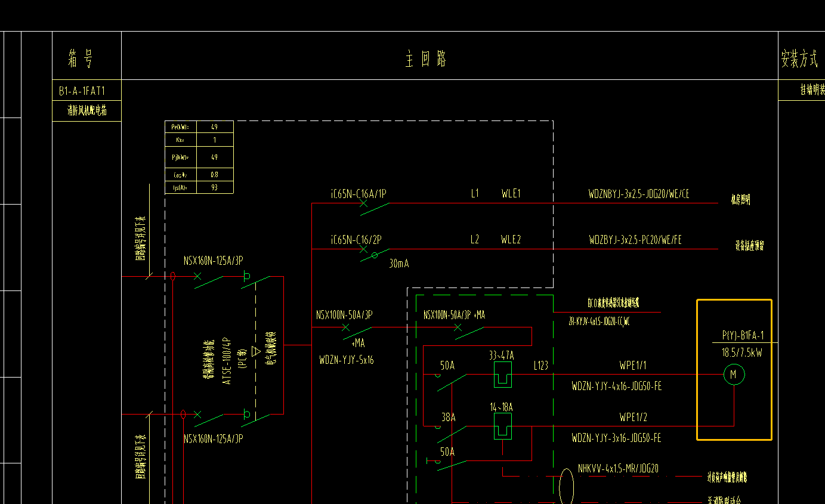825x504 pixels.
Task: Click cable spec WDZNBYJ-3x2.5-JDG20/WE/CE
Action: pyautogui.click(x=639, y=194)
